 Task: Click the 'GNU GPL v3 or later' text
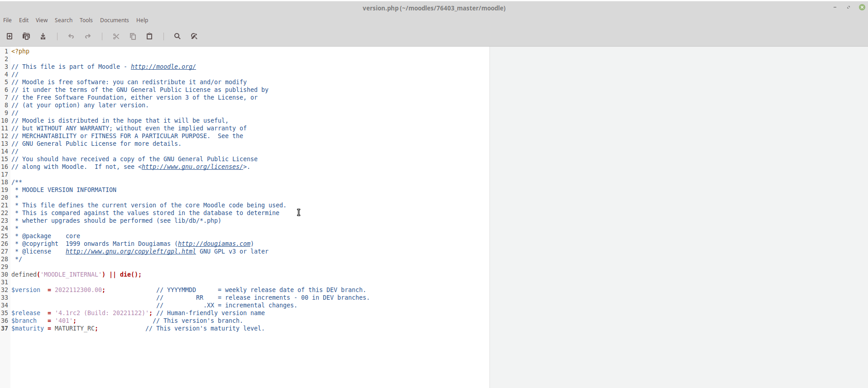(234, 251)
